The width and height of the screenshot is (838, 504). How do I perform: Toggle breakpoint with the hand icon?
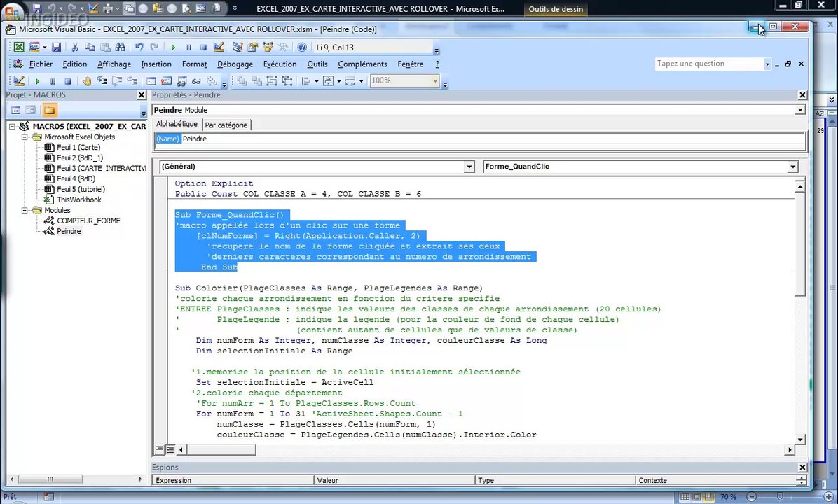click(x=87, y=81)
